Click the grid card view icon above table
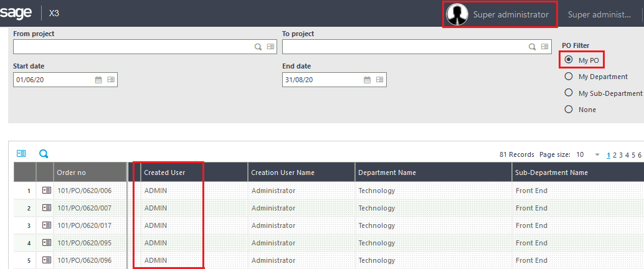This screenshot has width=644, height=269. point(21,153)
